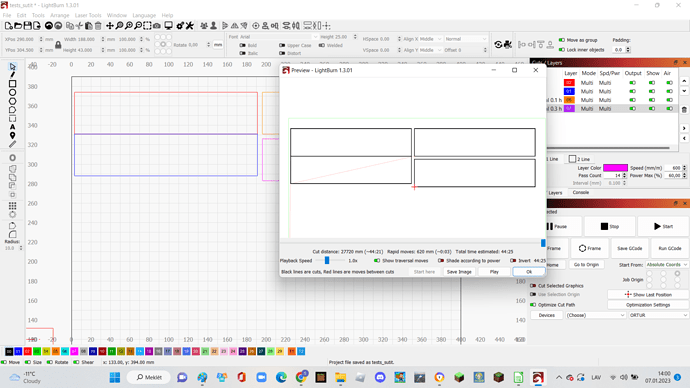The image size is (690, 388).
Task: Open Device Settings wrench icon
Action: click(x=190, y=26)
